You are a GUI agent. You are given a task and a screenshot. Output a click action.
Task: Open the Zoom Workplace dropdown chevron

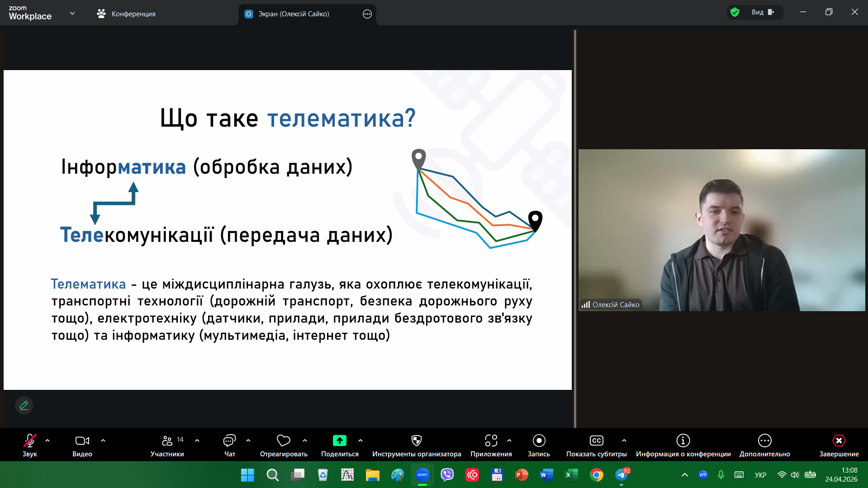click(x=72, y=14)
